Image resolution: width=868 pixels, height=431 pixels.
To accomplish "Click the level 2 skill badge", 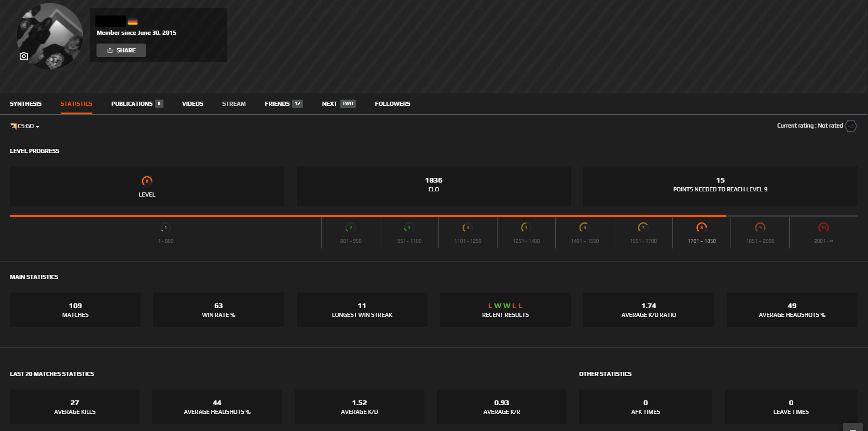I will (351, 228).
